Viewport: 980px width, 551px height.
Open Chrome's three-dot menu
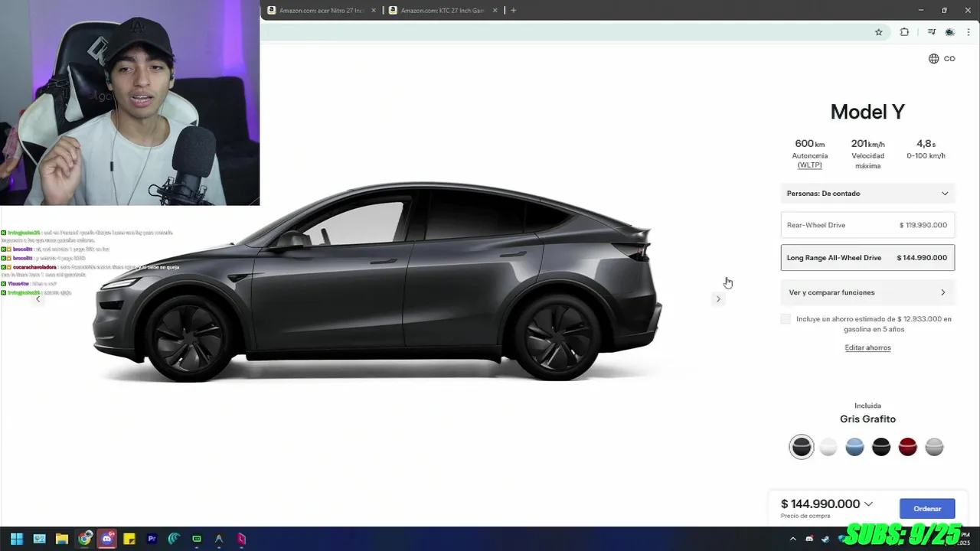click(969, 32)
